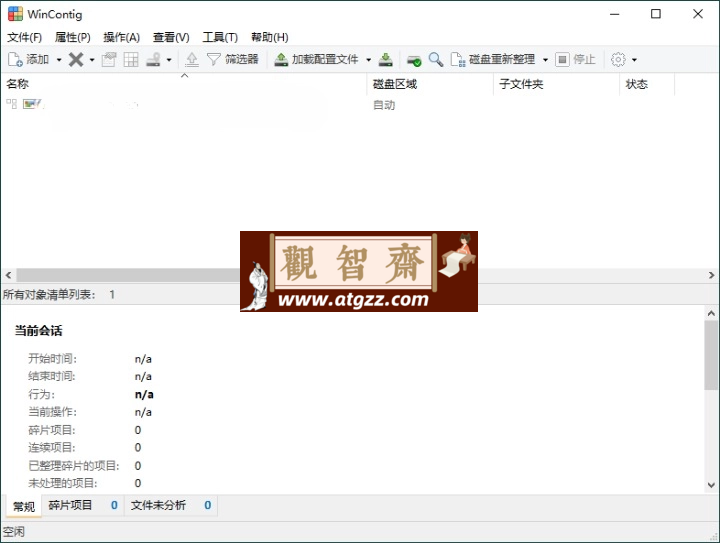Open the 添加 dropdown arrow
720x543 pixels.
(59, 60)
